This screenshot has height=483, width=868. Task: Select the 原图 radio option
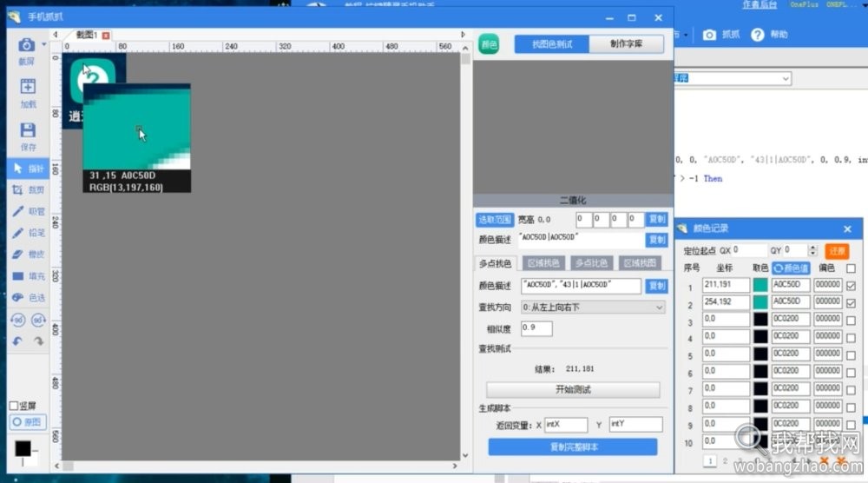(x=28, y=422)
